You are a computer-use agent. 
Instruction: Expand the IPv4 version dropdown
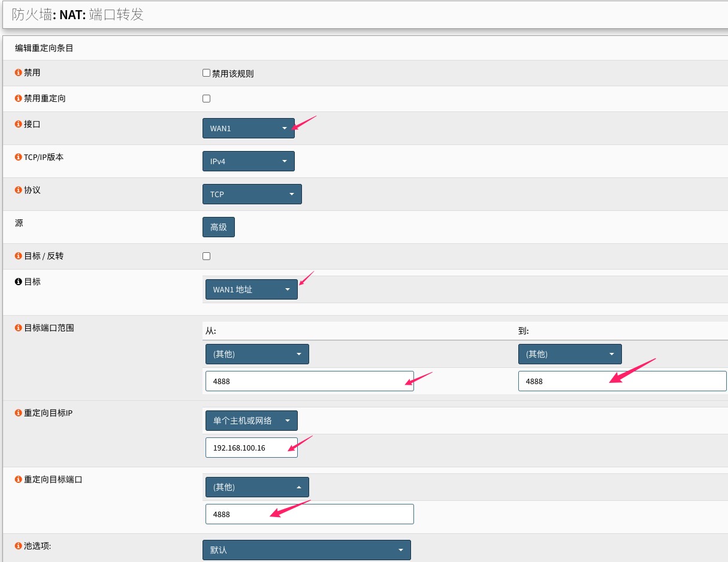[x=249, y=161]
